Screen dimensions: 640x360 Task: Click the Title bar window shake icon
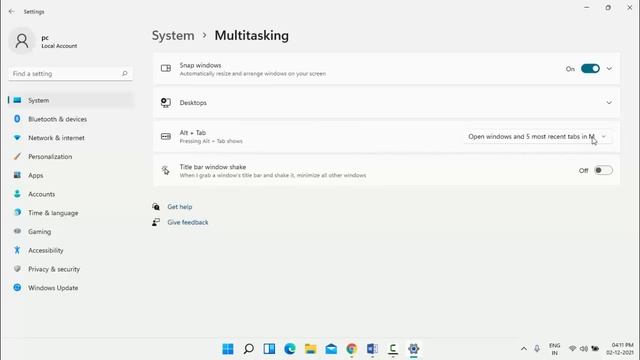[166, 170]
